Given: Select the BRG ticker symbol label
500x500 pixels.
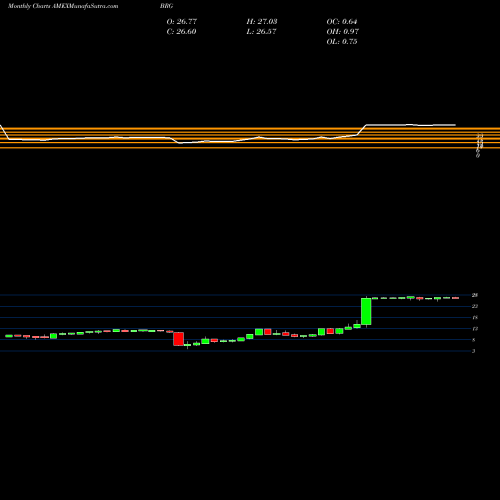Looking at the screenshot, I should pos(166,6).
